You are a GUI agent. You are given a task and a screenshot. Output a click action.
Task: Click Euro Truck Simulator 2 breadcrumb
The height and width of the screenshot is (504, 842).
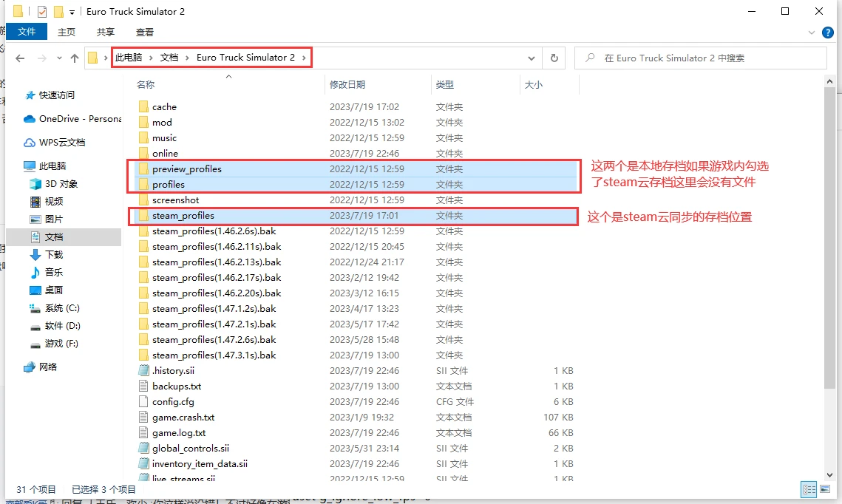[245, 58]
